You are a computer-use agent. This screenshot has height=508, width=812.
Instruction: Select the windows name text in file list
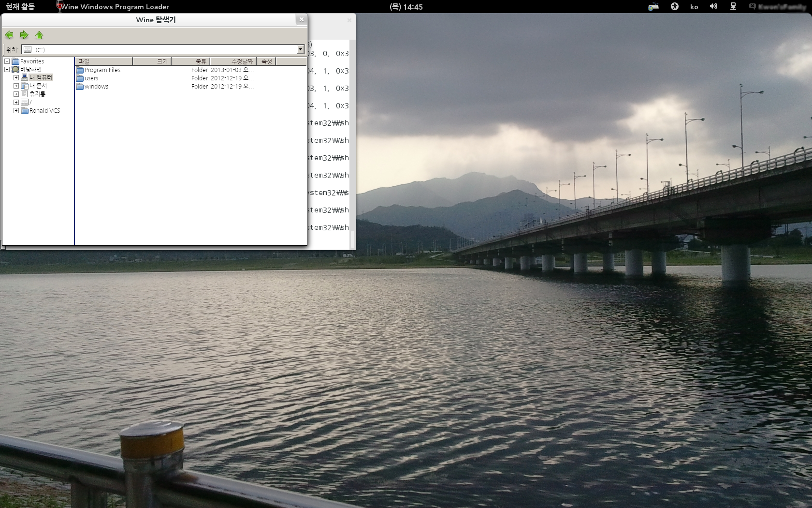(96, 87)
